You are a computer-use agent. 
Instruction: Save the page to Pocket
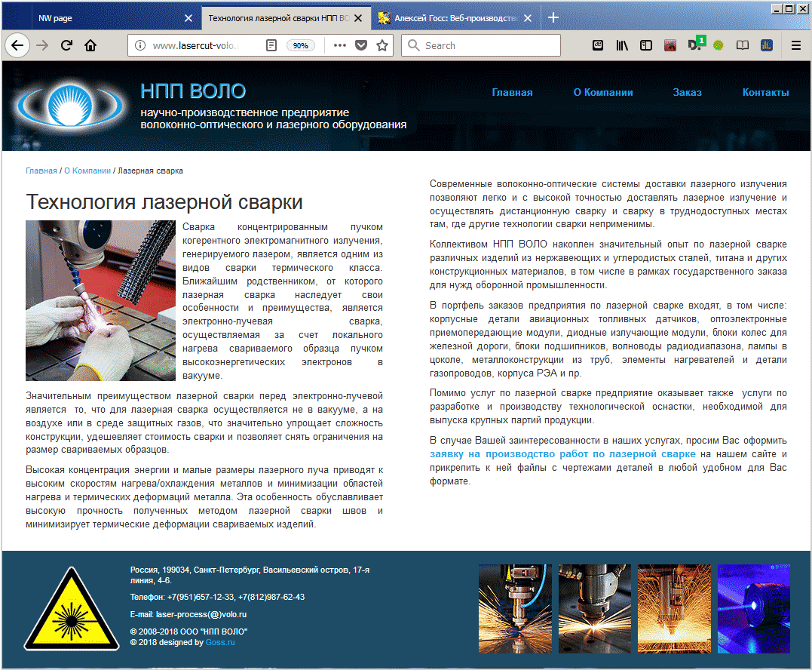(x=361, y=45)
